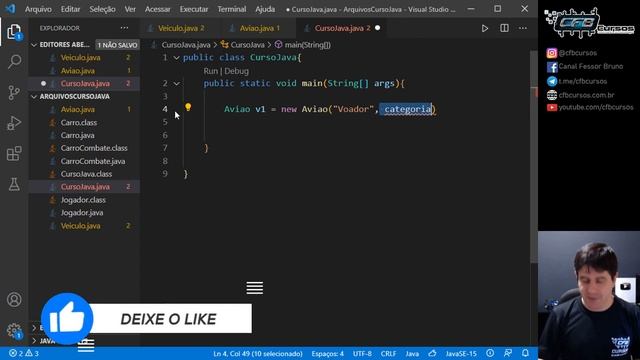This screenshot has width=640, height=360.
Task: Click the CursoJava.java file breadcrumb
Action: click(x=186, y=45)
